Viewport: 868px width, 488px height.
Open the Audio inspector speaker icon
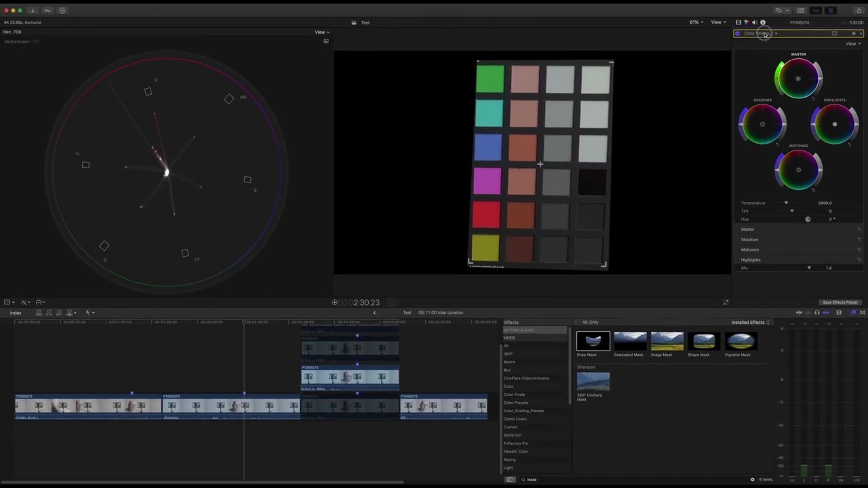click(754, 22)
